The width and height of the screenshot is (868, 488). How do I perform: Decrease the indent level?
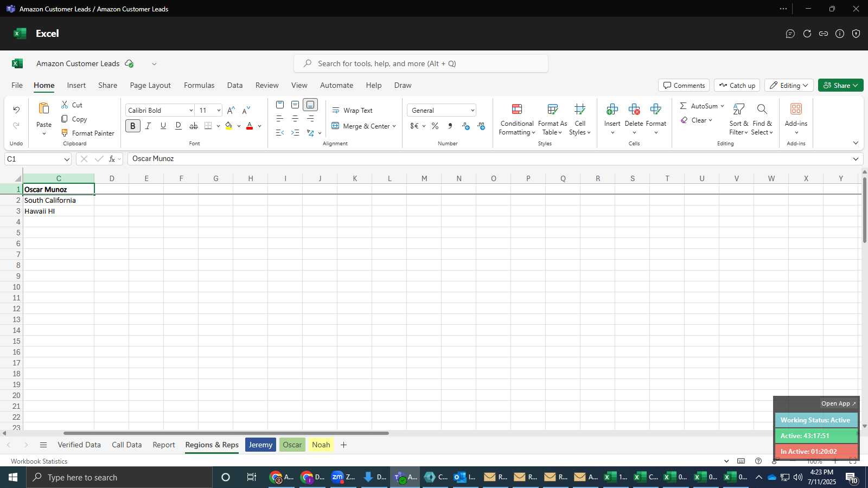[280, 133]
